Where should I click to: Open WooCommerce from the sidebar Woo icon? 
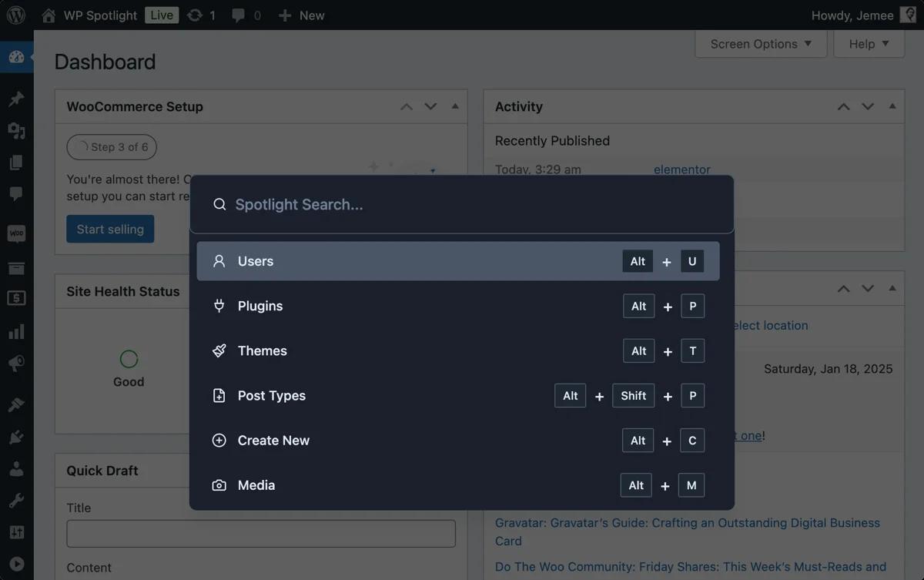16,233
